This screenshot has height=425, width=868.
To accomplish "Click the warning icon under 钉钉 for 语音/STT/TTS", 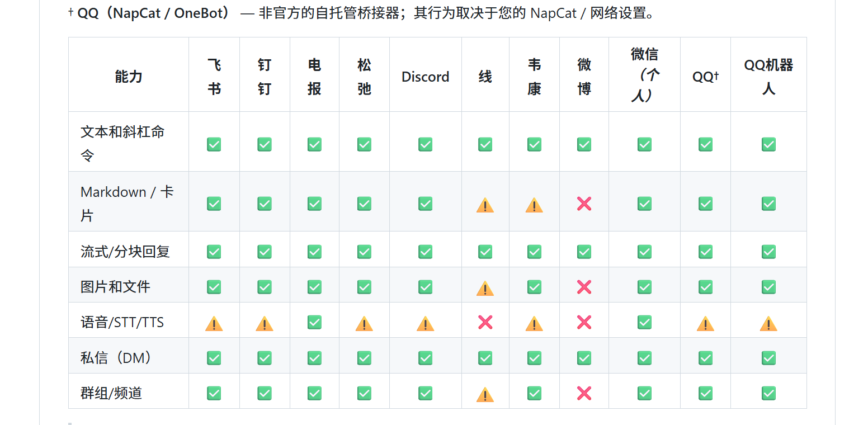I will [265, 323].
